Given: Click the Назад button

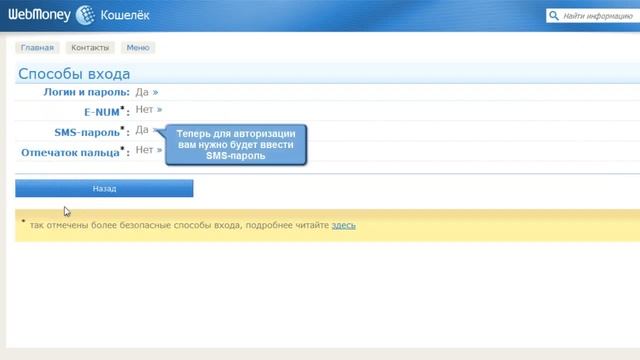Looking at the screenshot, I should click(104, 189).
